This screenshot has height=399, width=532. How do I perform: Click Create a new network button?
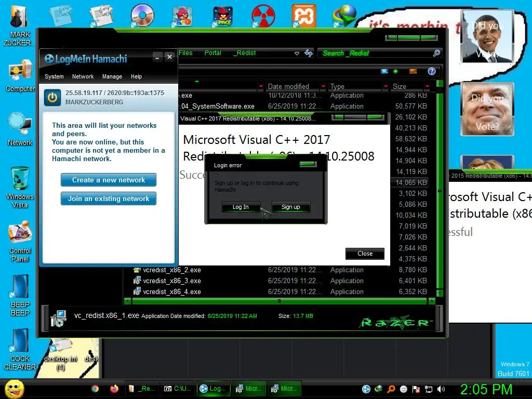109,180
